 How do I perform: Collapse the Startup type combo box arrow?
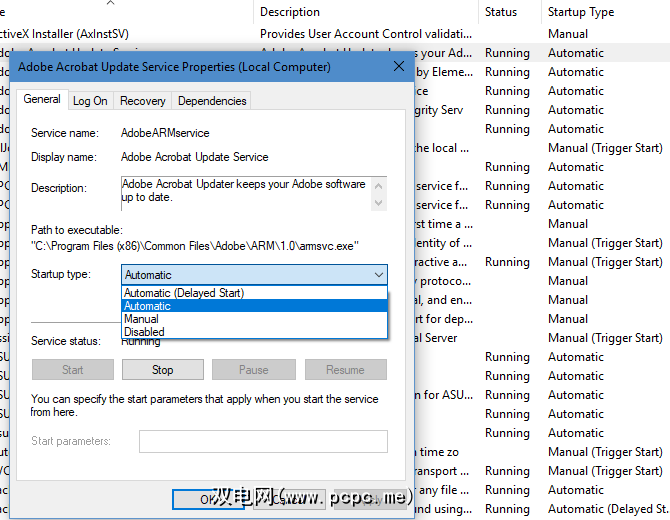point(379,275)
